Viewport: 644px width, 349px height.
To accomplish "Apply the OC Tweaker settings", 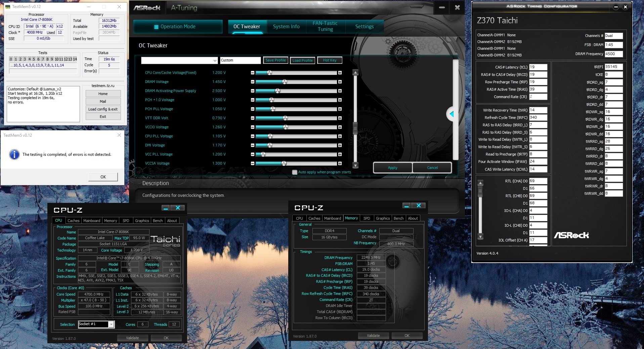I will click(392, 168).
